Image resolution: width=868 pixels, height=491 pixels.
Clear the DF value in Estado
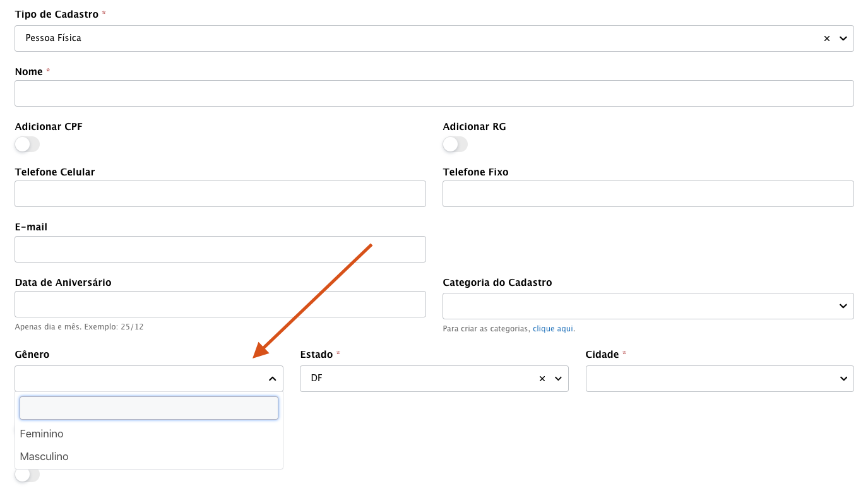pyautogui.click(x=542, y=379)
